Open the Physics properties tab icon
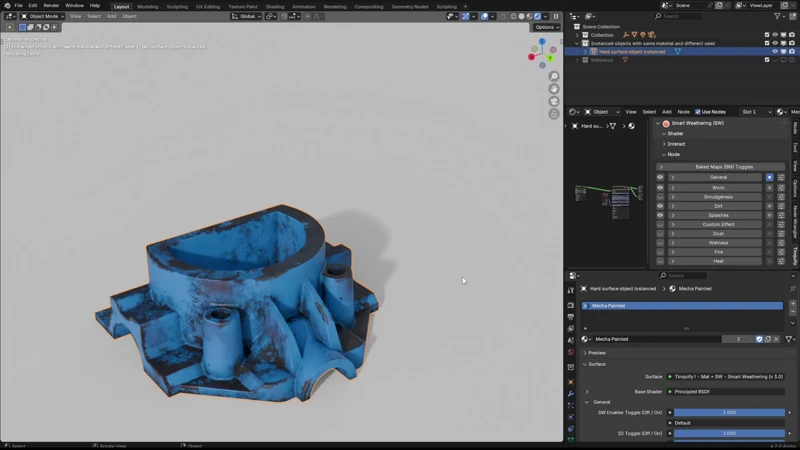This screenshot has height=450, width=800. click(x=570, y=417)
